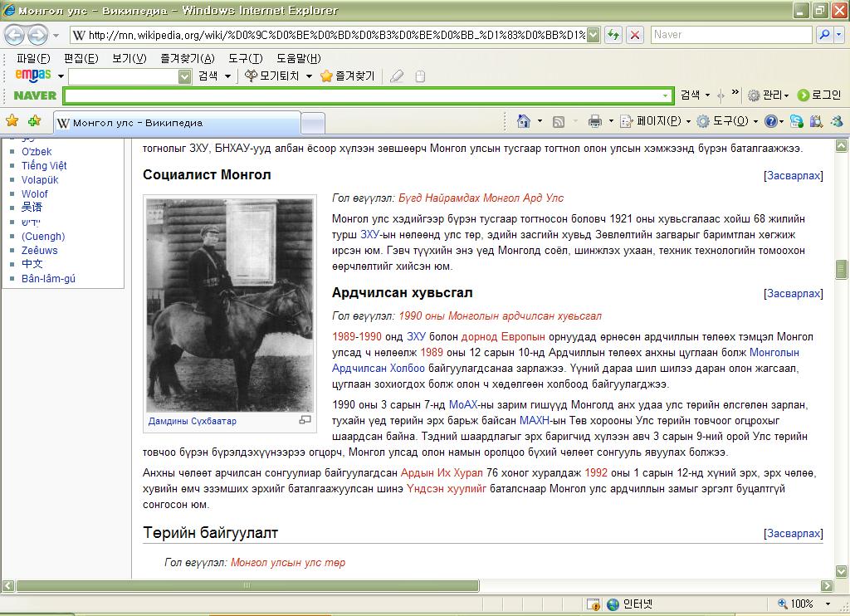Go forward using the Forward arrow
Screen dimensions: 850x616
coord(37,35)
